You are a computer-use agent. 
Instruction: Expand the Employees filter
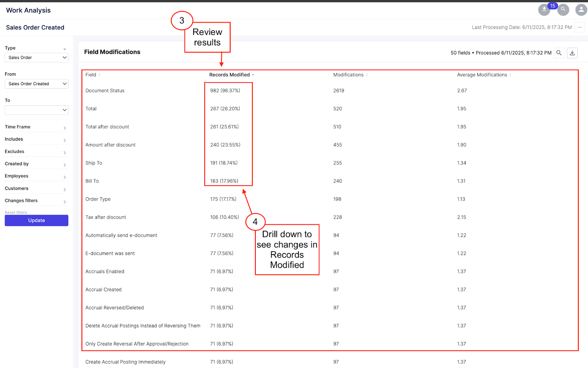36,176
